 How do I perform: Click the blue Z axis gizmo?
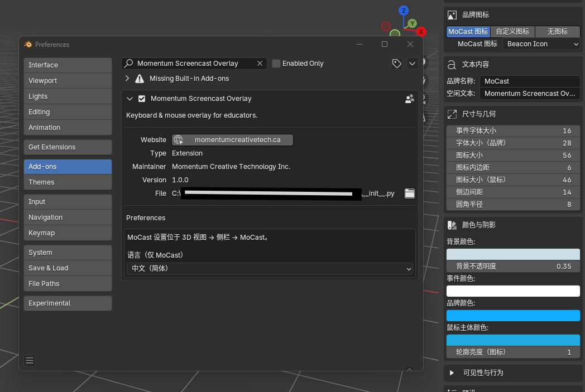point(404,11)
